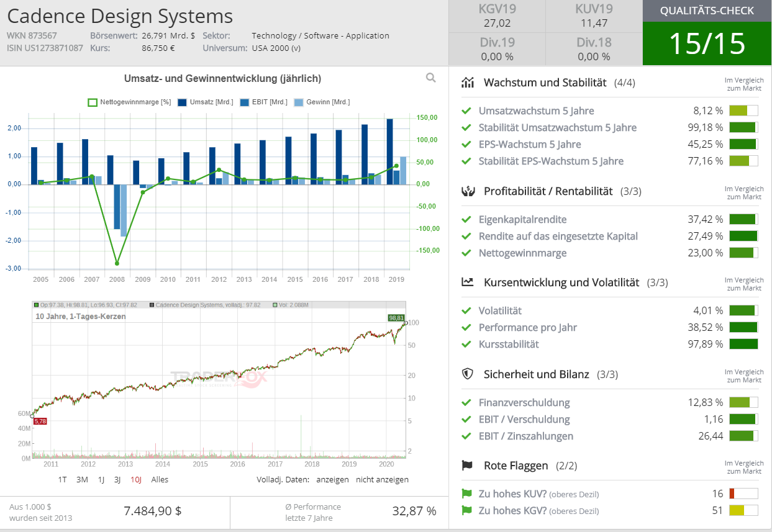Click the 98,81 price label on chart
Viewport: 772px width, 532px height.
[x=396, y=318]
